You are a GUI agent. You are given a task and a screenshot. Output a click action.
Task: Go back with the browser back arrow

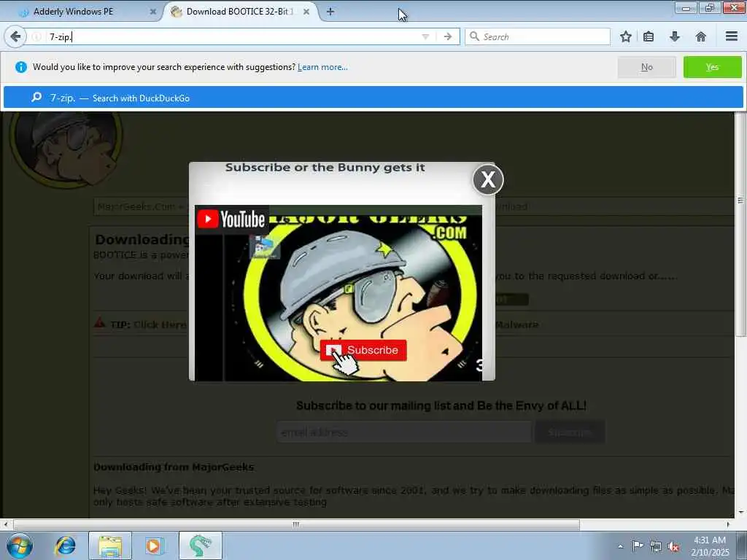(x=15, y=36)
